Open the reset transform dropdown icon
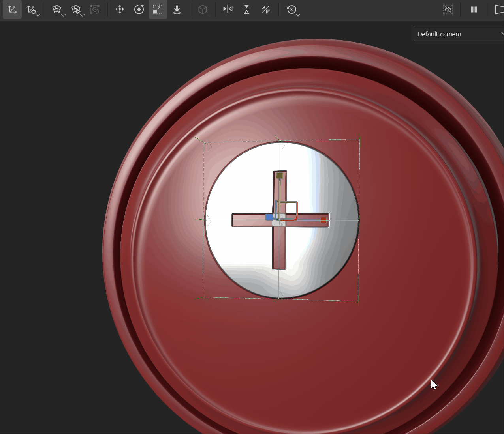This screenshot has height=434, width=504. click(x=293, y=10)
